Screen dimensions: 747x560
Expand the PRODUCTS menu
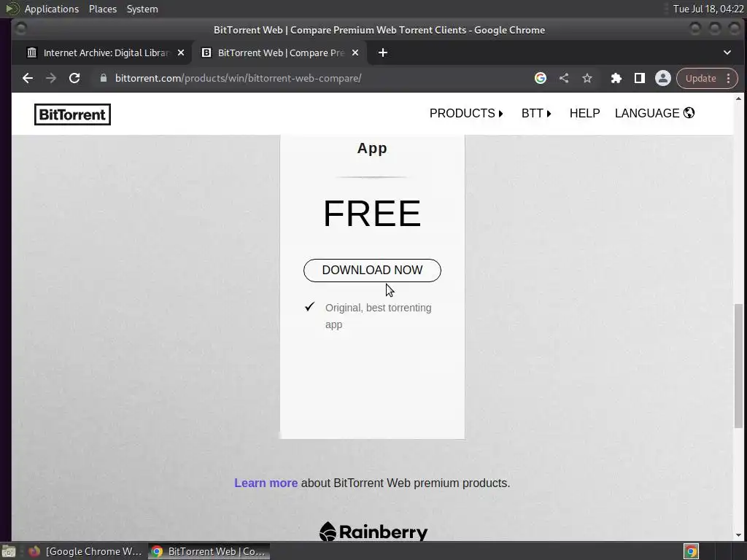[466, 113]
